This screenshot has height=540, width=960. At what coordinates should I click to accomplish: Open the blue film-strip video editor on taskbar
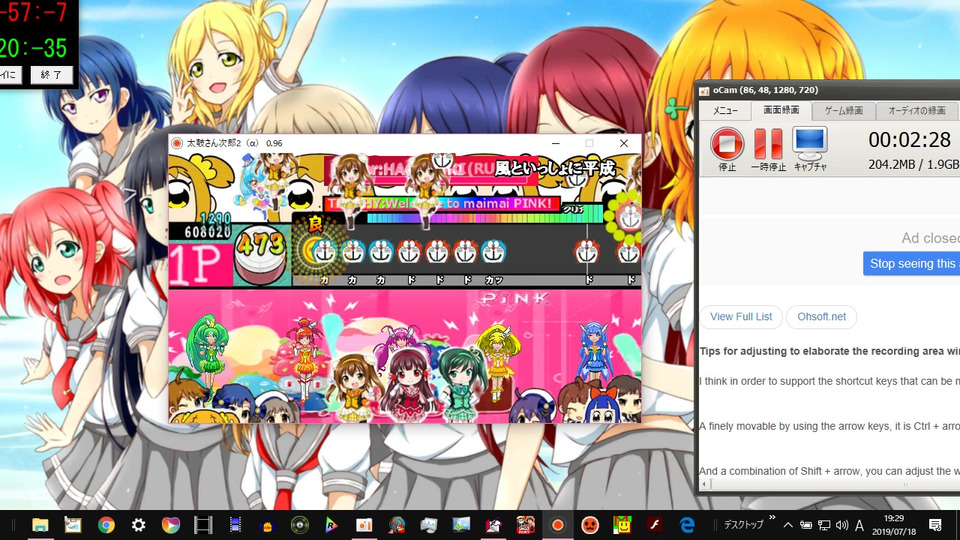[x=235, y=525]
